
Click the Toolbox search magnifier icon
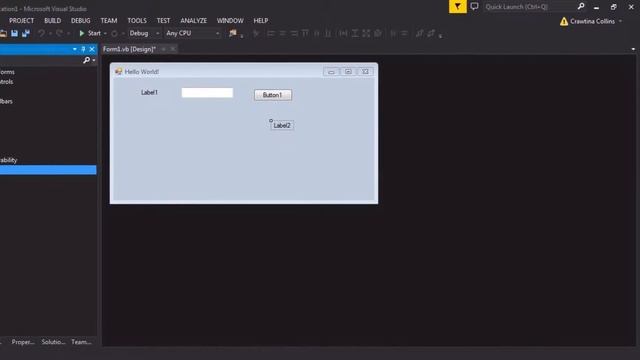(87, 60)
